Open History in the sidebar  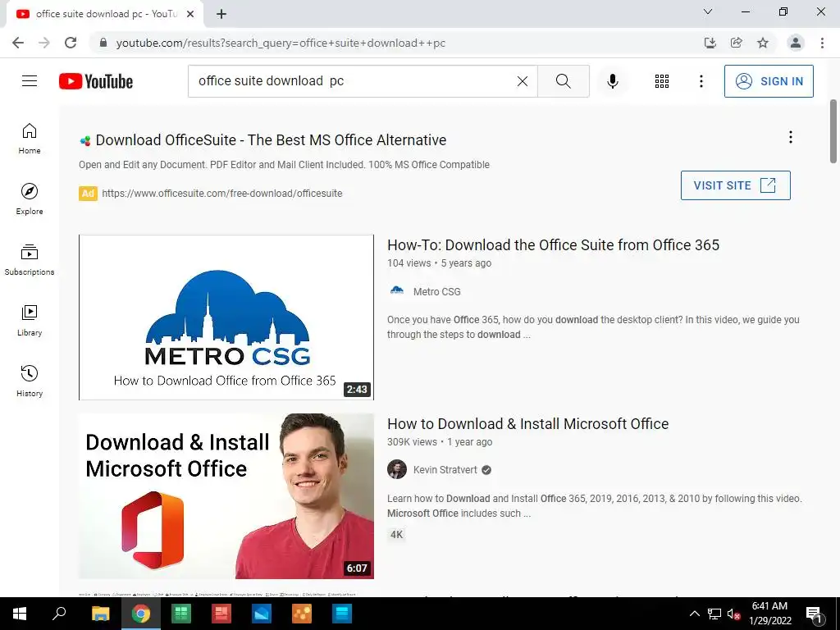[30, 381]
